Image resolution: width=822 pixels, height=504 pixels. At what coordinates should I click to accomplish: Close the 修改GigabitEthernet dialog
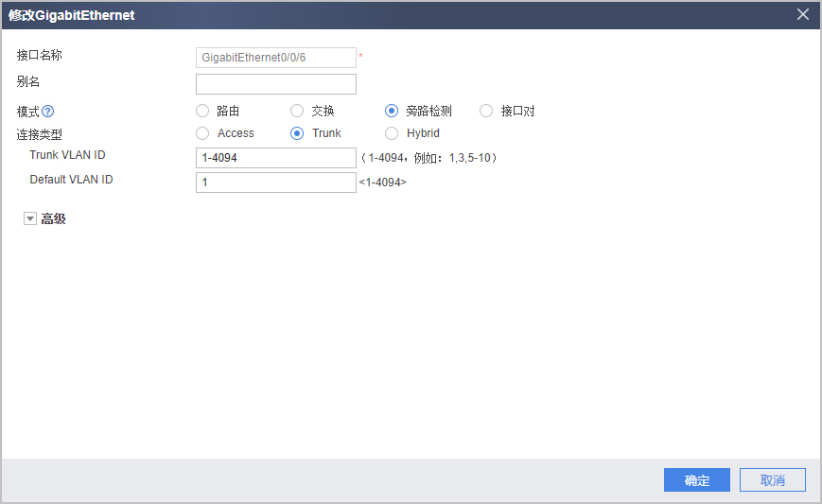click(802, 15)
